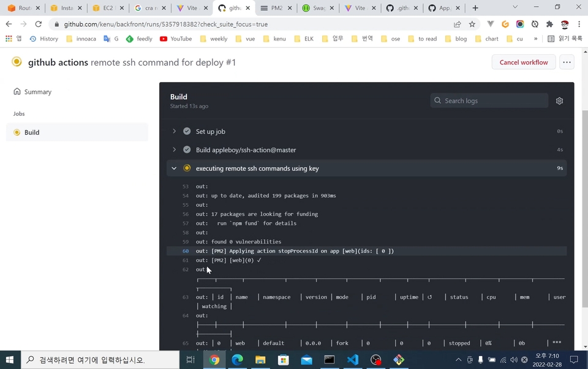Open the ELK bookmark folder
This screenshot has height=369, width=588.
pos(304,39)
